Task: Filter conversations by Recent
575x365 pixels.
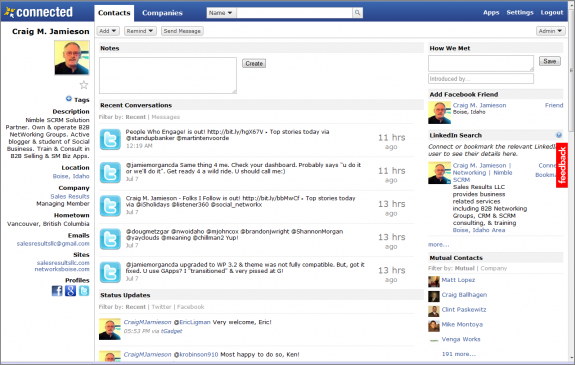Action: [x=136, y=117]
